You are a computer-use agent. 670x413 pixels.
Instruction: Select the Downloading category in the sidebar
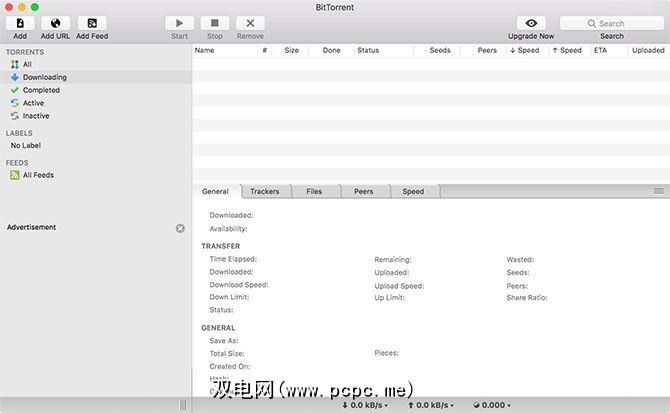point(96,77)
